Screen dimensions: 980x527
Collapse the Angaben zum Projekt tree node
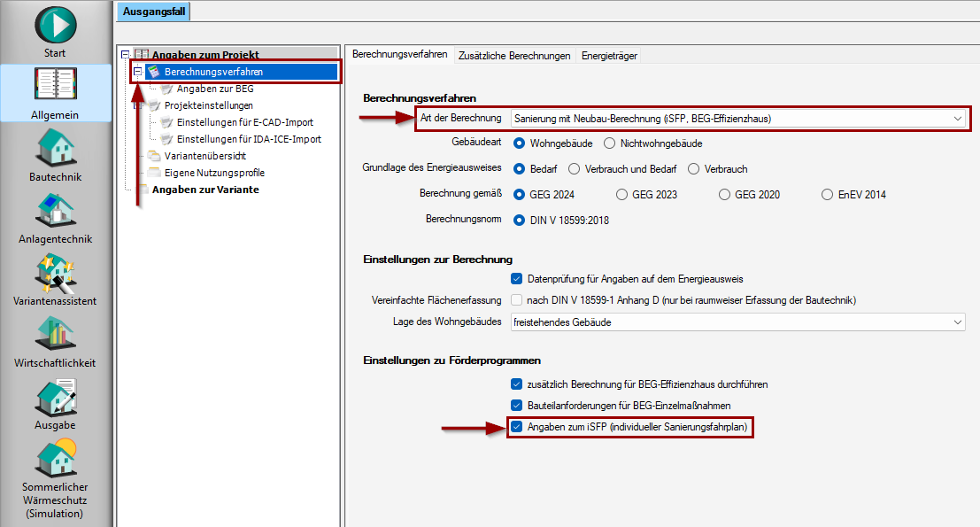[126, 55]
